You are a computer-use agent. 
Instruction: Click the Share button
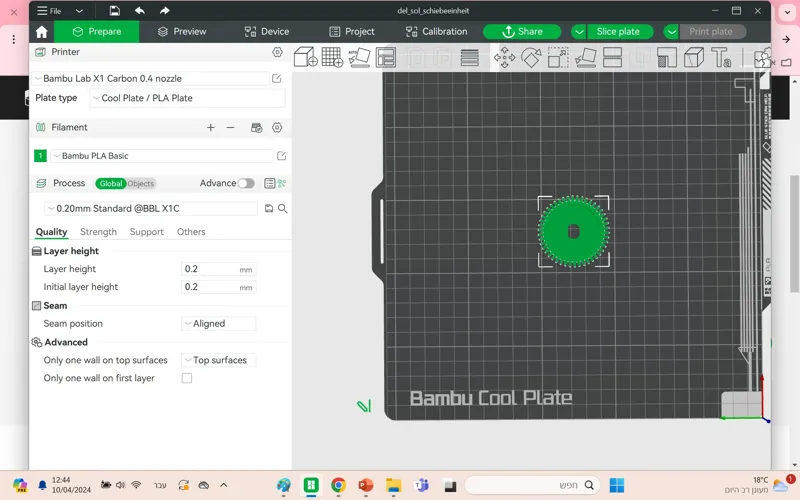tap(522, 32)
